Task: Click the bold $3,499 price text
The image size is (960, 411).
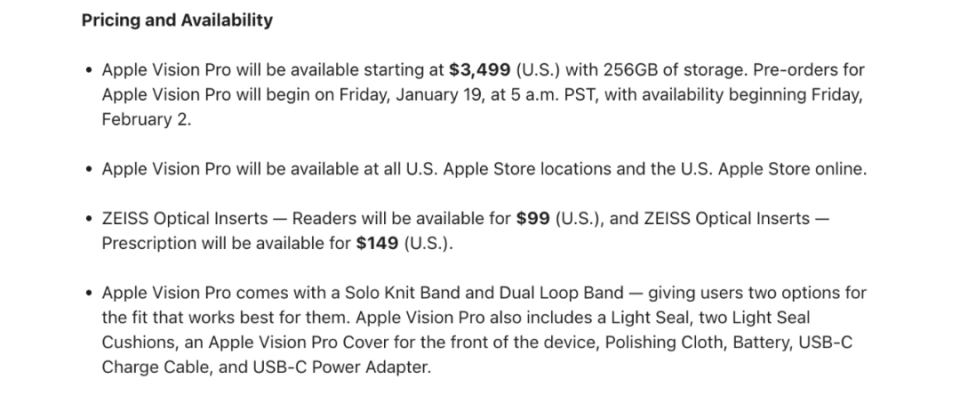Action: (479, 70)
